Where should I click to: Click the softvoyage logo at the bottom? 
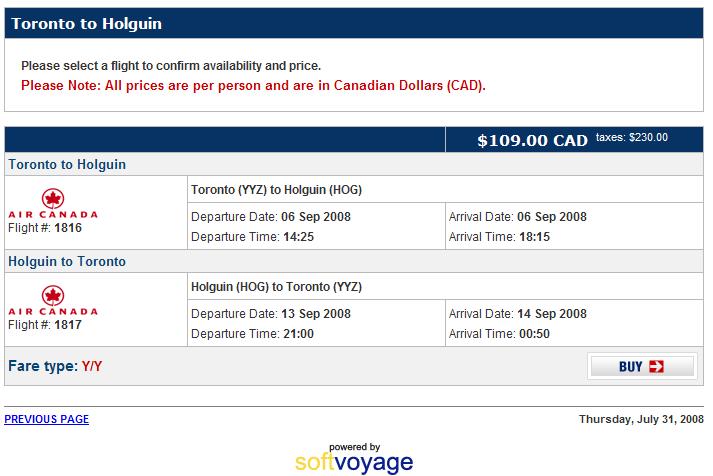[x=354, y=459]
